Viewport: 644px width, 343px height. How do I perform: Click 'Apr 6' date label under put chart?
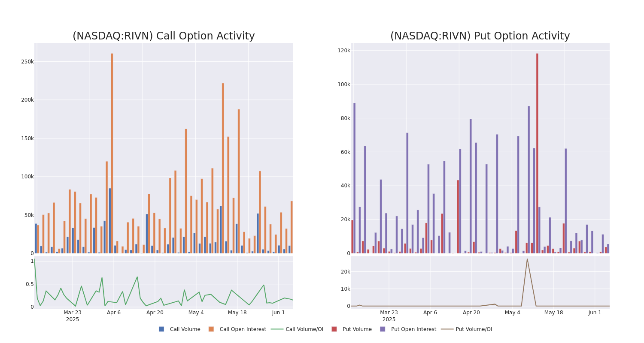pos(430,313)
